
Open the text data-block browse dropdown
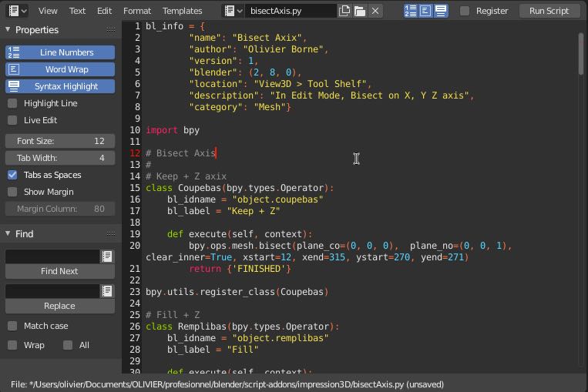[x=233, y=11]
